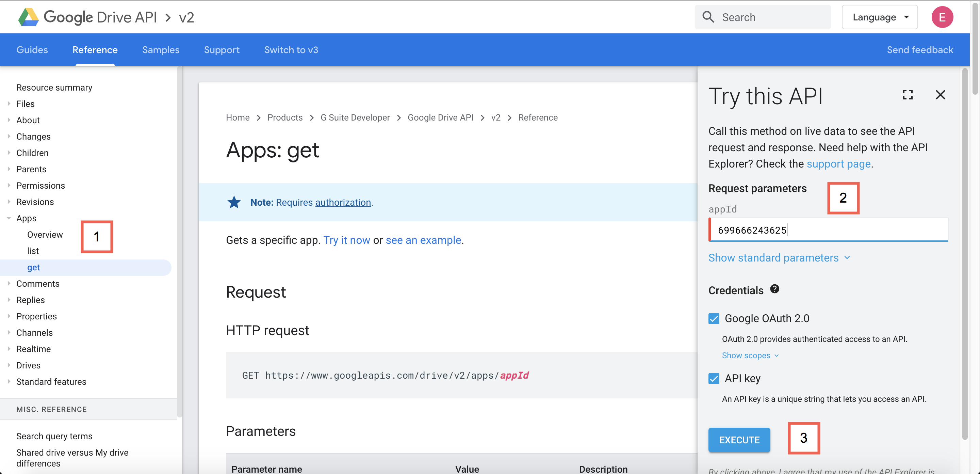Select list under Apps
This screenshot has width=980, height=474.
pyautogui.click(x=33, y=251)
